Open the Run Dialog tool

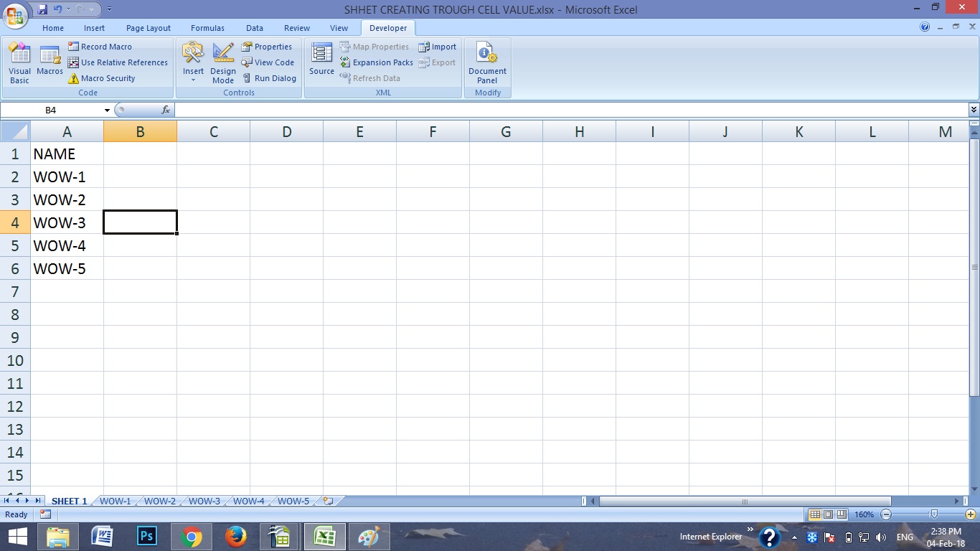tap(270, 78)
